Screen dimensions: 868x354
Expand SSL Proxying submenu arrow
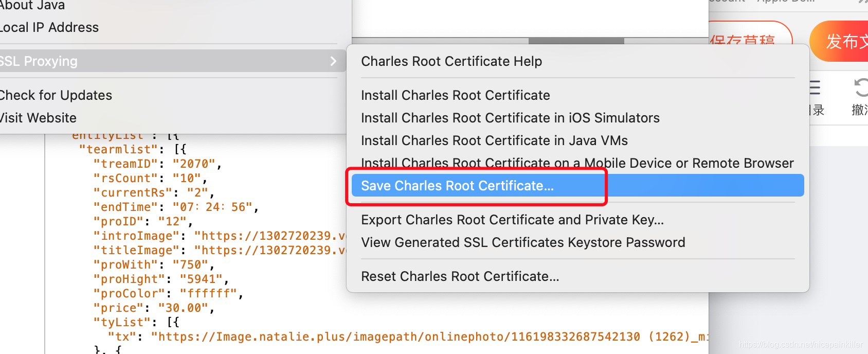(x=333, y=61)
